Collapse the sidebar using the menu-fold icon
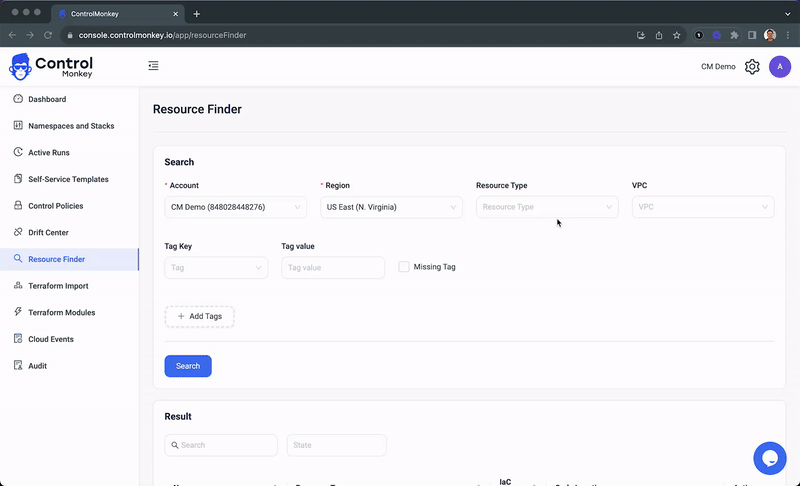This screenshot has width=800, height=486. click(x=153, y=66)
